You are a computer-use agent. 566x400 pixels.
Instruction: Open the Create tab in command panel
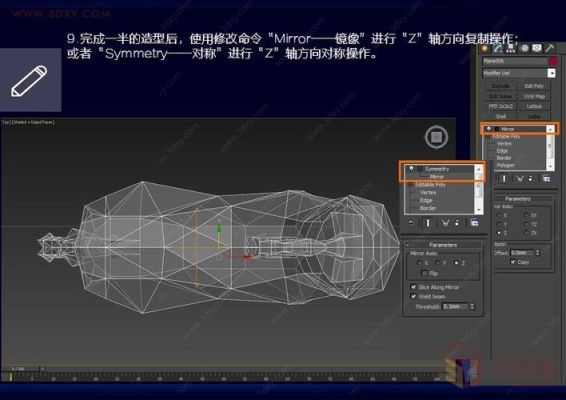click(x=485, y=48)
